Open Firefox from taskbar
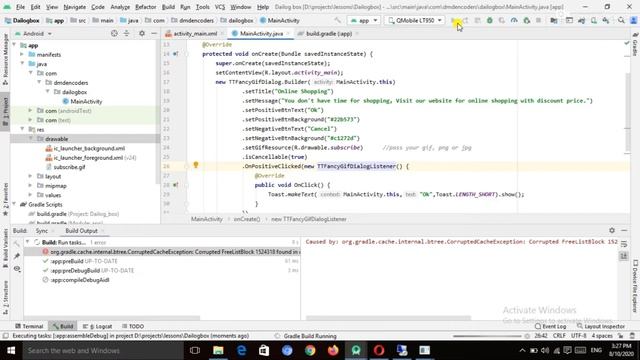The image size is (640, 360). (333, 350)
